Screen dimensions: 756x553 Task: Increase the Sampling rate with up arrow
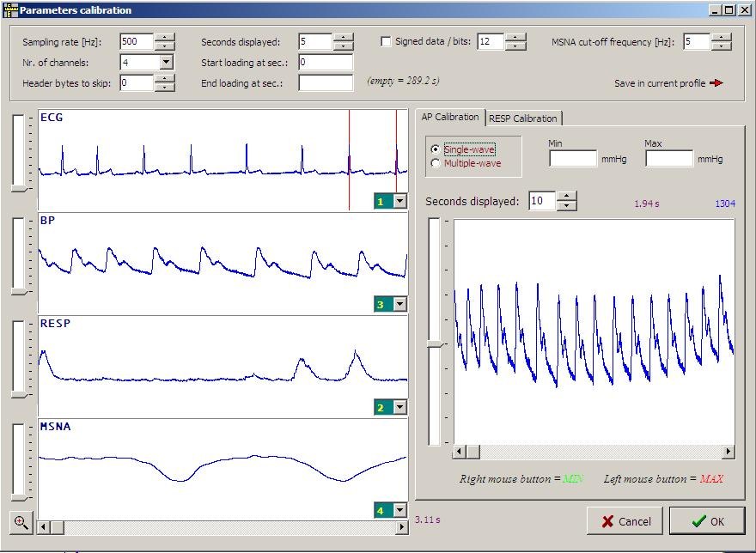click(x=165, y=38)
